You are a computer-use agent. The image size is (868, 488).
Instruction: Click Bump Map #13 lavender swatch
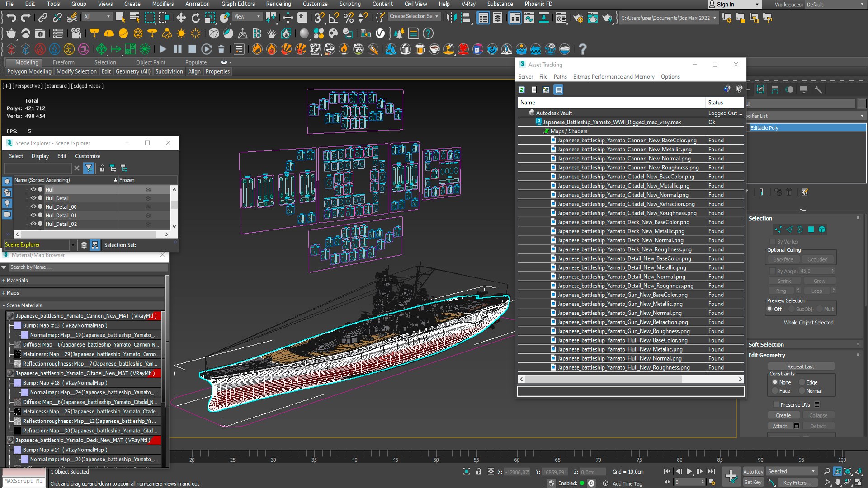[x=18, y=325]
